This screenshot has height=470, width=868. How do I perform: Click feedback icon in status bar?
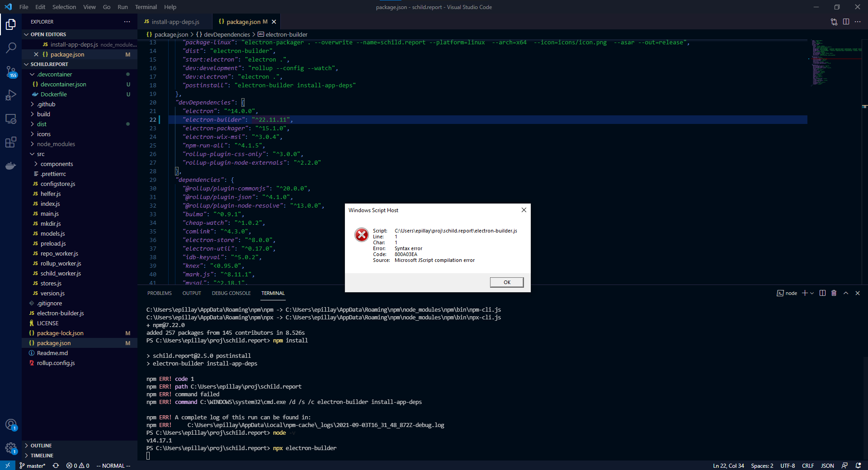pyautogui.click(x=844, y=465)
